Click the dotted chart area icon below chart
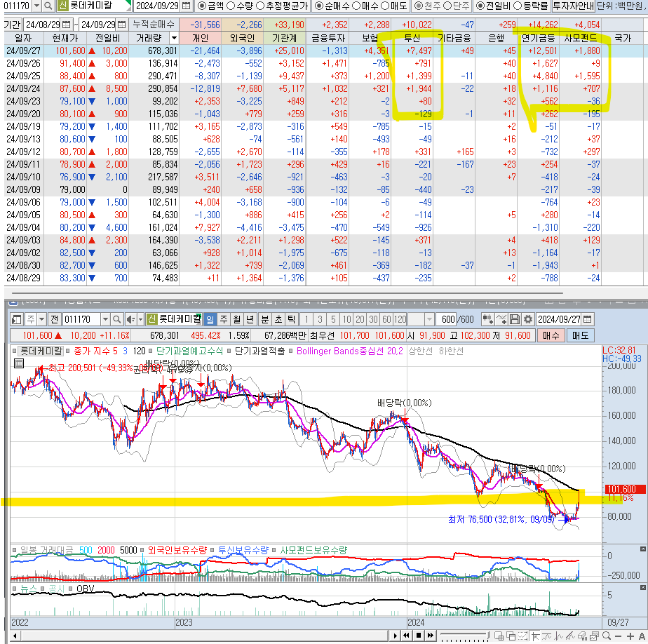This screenshot has width=648, height=644. [522, 636]
